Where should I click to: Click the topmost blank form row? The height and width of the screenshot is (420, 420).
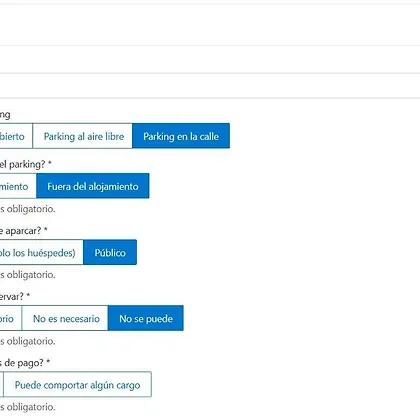pos(210,25)
